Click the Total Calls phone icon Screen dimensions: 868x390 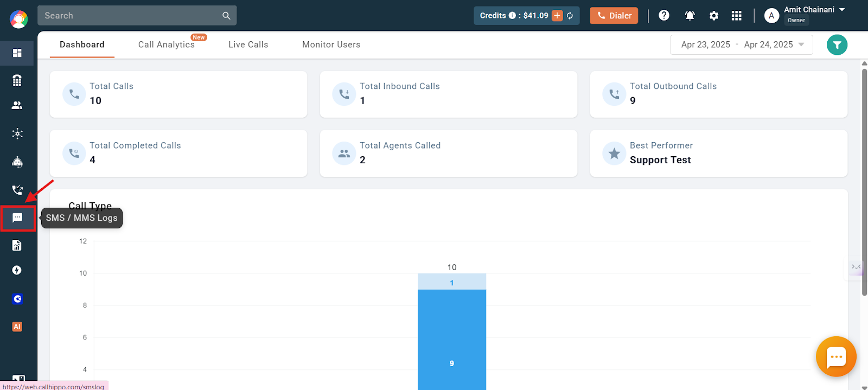coord(74,94)
